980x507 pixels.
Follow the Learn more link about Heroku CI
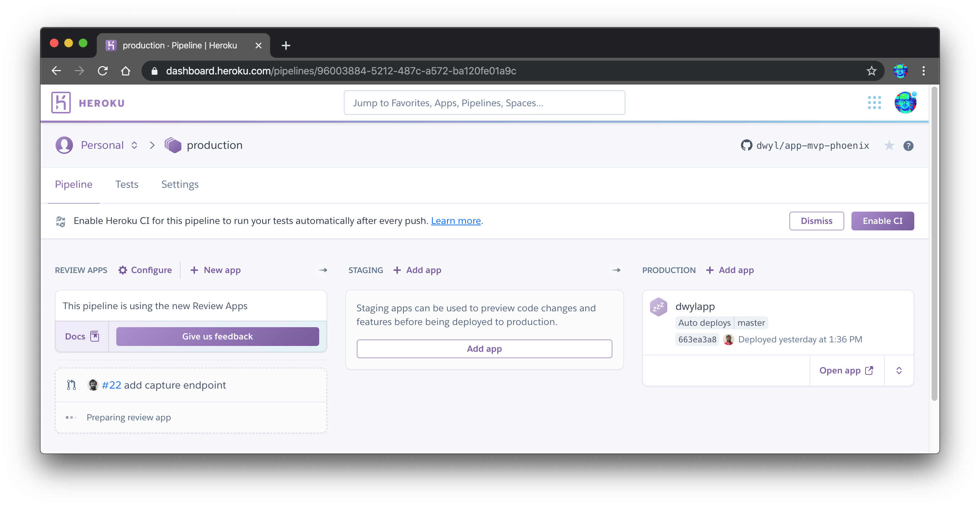pos(456,221)
